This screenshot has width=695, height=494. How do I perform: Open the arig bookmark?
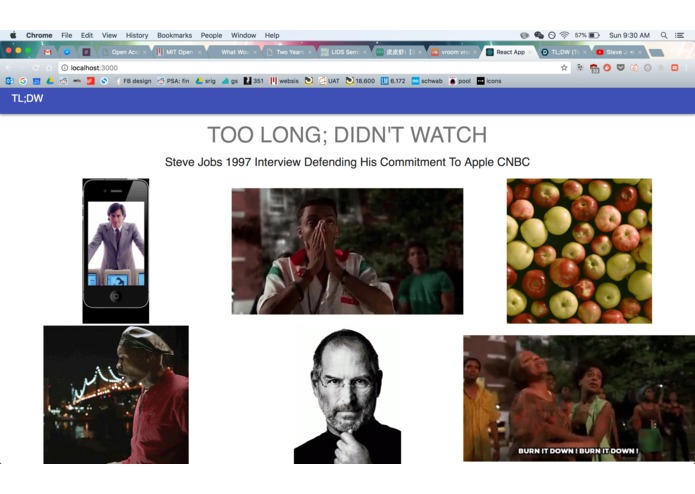pyautogui.click(x=206, y=81)
